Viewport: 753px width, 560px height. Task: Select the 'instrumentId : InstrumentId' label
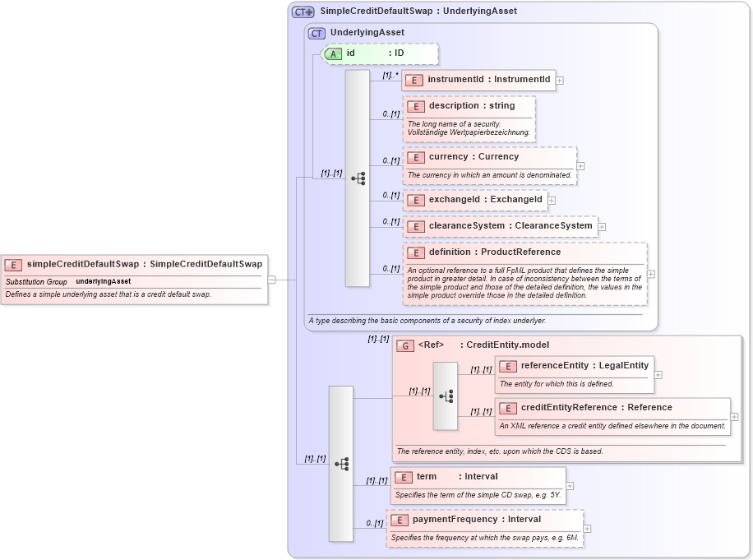click(489, 79)
